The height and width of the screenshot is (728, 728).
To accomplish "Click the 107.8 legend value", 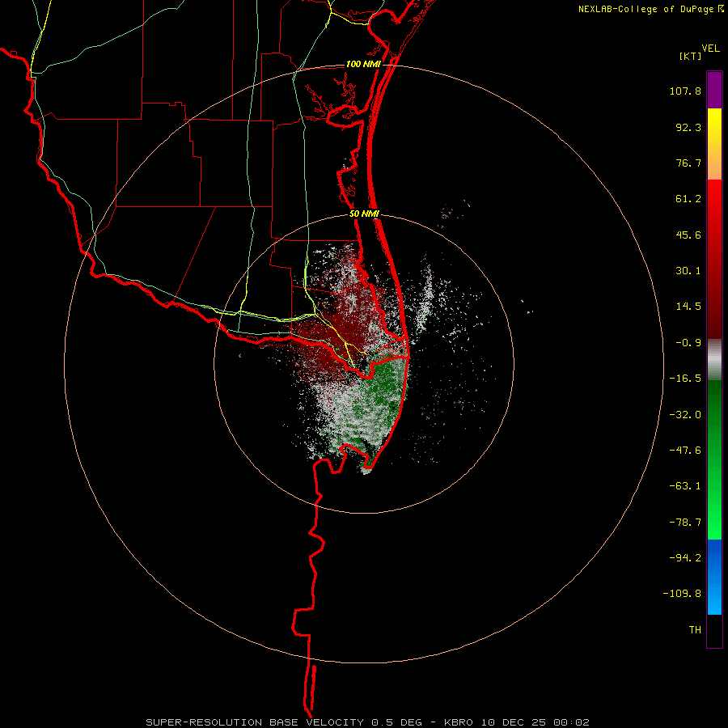I will 685,91.
